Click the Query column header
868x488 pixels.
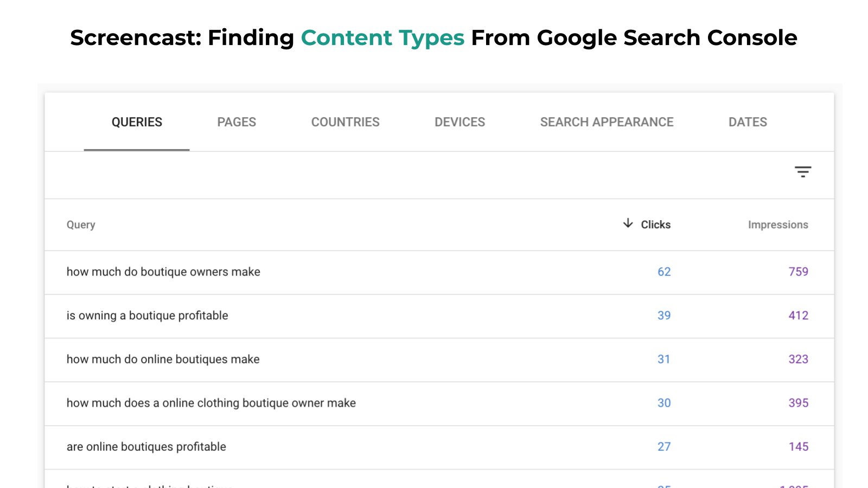point(81,224)
